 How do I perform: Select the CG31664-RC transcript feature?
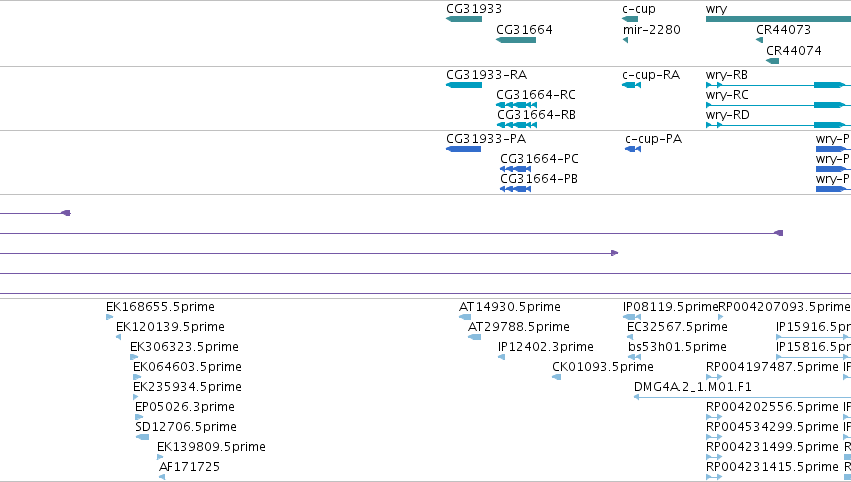coord(517,105)
